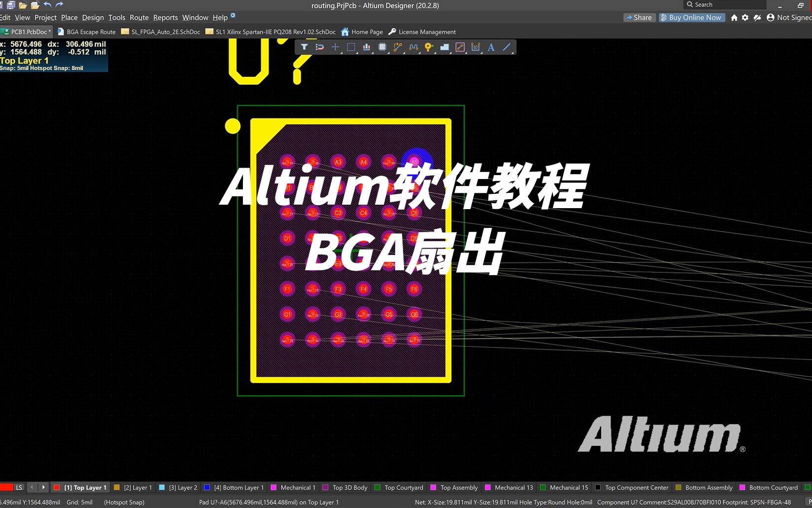Viewport: 812px width, 508px height.
Task: Select the place line tool
Action: click(x=507, y=47)
